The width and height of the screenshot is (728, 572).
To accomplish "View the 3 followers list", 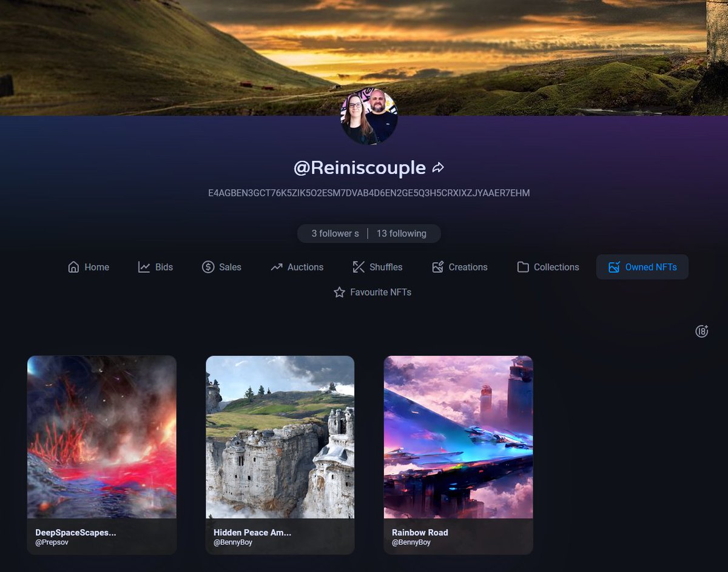I will [x=335, y=234].
